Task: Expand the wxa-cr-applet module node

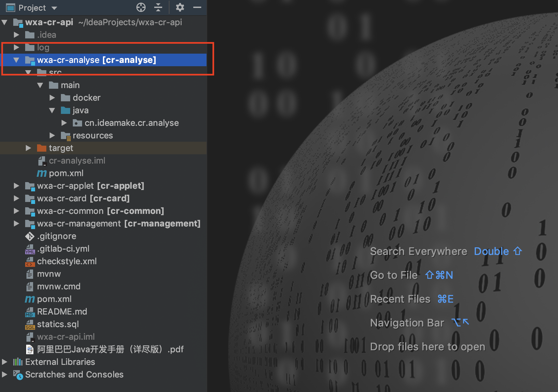Action: click(x=16, y=186)
